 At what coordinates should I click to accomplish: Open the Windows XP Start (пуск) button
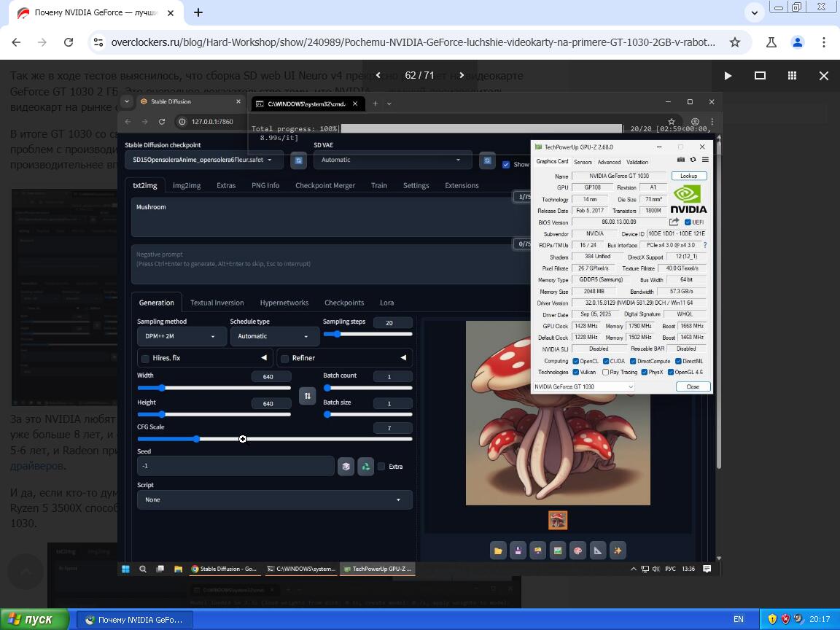click(x=34, y=619)
